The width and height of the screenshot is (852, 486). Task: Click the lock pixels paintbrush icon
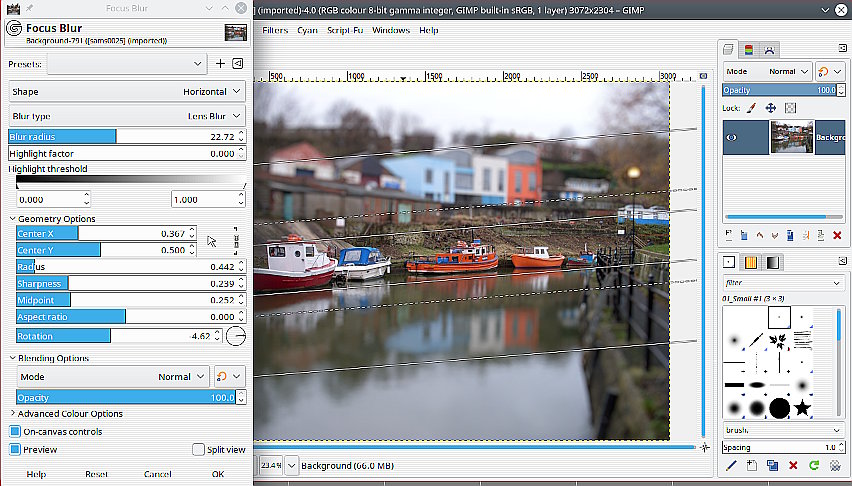point(751,108)
